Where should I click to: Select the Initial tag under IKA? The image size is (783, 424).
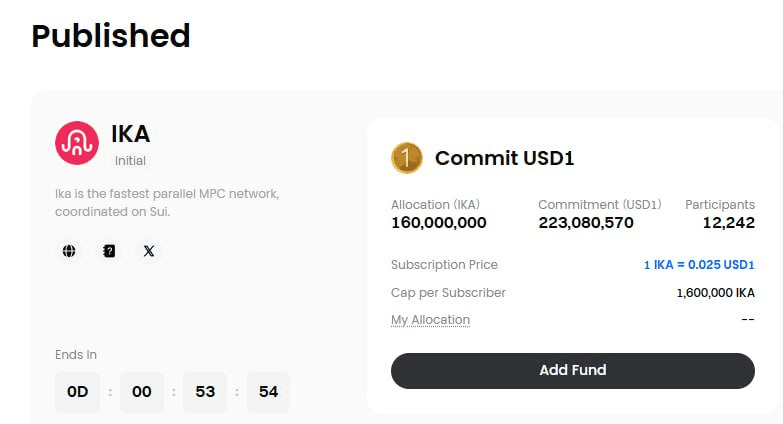(130, 161)
